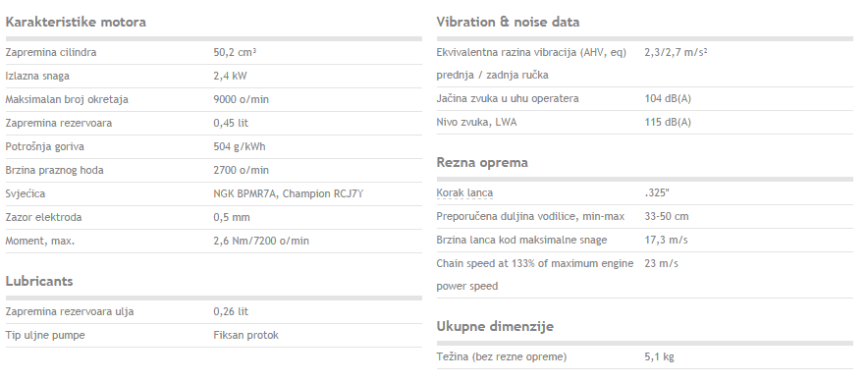Select the Rezna oprema section heading
The image size is (868, 381).
482,163
